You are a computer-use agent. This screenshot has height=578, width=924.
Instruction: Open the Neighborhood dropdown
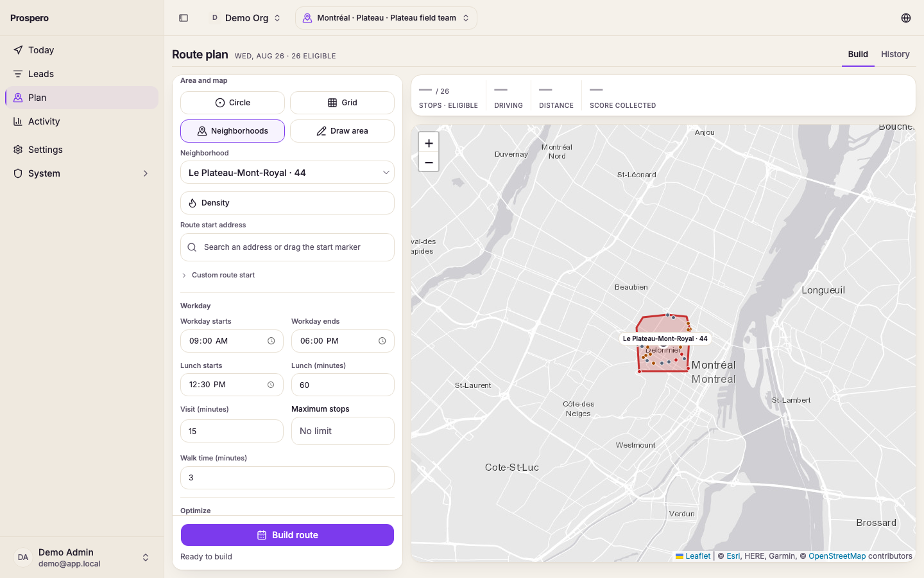tap(287, 173)
